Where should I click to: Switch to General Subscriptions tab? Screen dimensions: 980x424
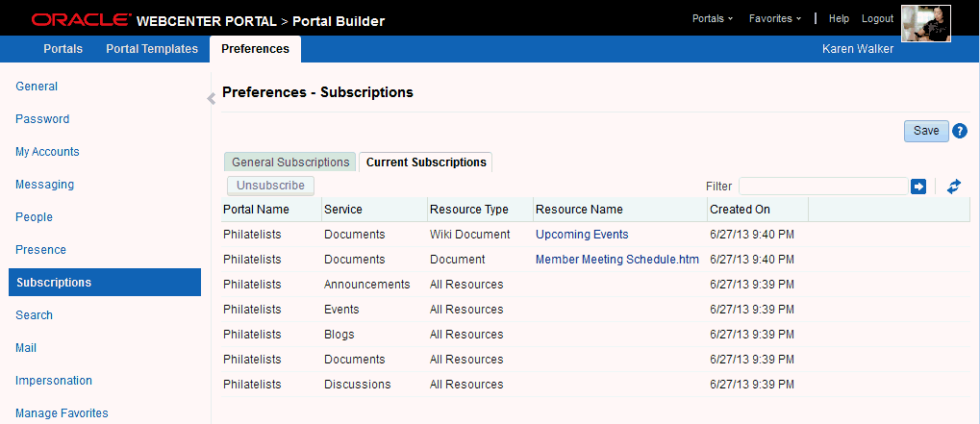pyautogui.click(x=290, y=162)
